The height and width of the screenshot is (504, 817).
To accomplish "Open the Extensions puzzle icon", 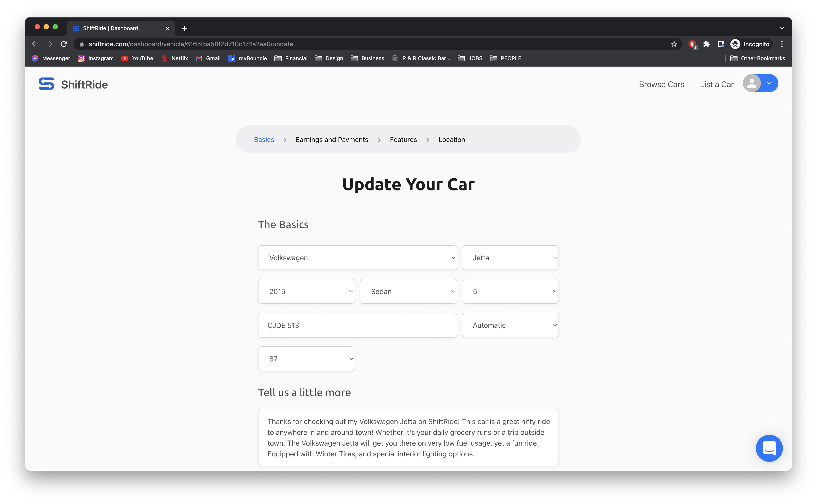I will 706,44.
